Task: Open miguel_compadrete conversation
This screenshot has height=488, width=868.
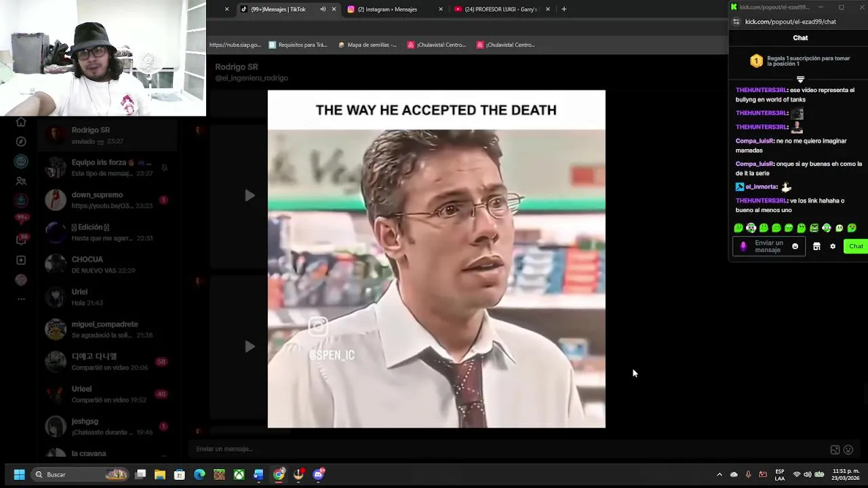Action: 108,329
